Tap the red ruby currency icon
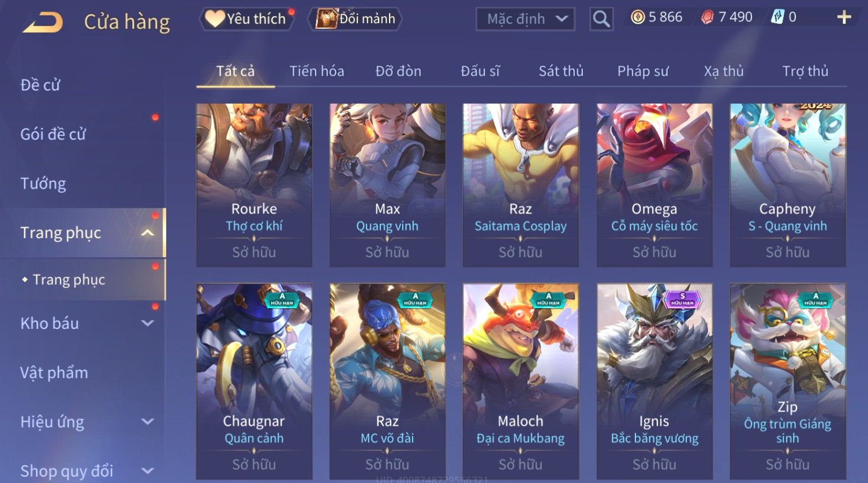 tap(708, 17)
